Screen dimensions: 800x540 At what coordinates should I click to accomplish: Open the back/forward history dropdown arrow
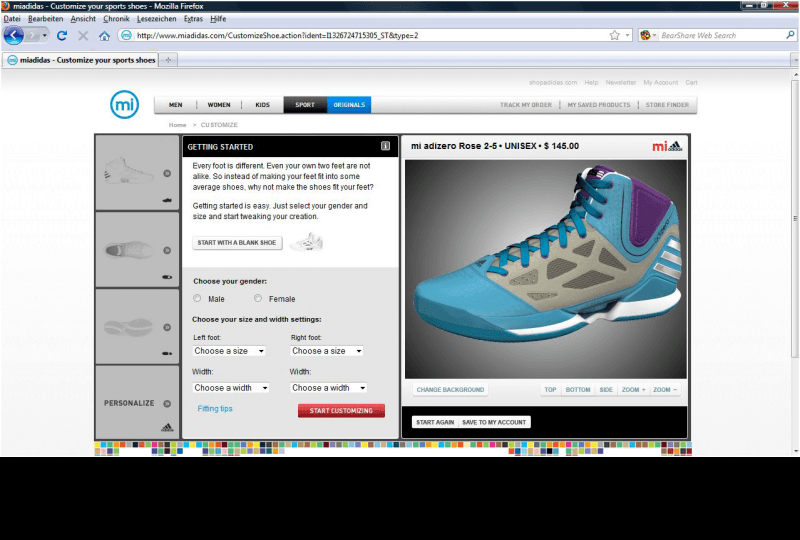click(x=44, y=35)
